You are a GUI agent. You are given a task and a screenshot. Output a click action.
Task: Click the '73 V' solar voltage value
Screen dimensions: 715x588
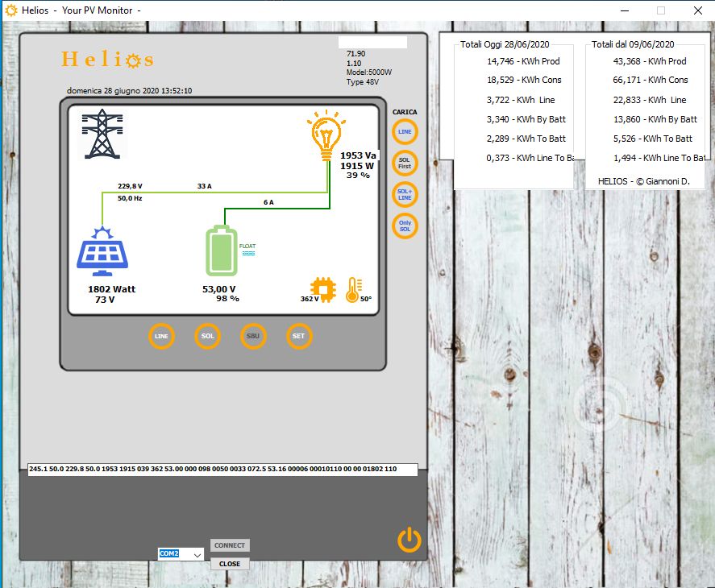coord(105,300)
